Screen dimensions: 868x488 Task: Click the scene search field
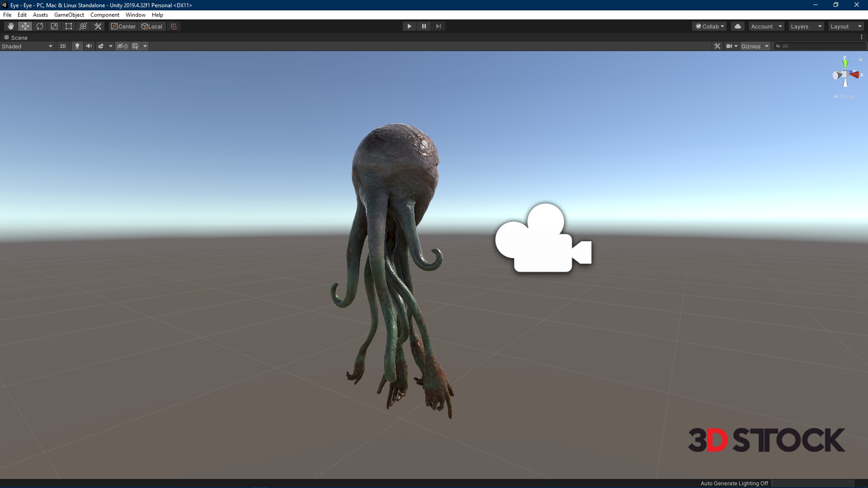821,46
